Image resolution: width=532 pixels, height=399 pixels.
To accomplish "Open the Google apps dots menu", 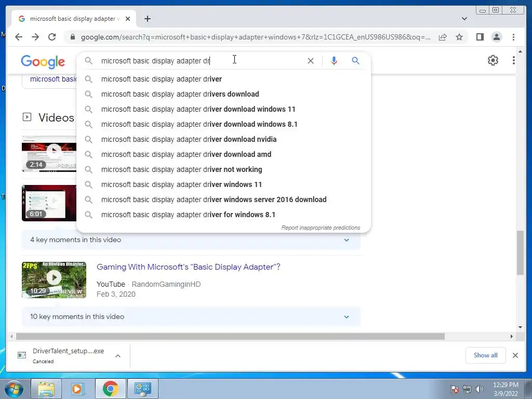I will [x=514, y=60].
